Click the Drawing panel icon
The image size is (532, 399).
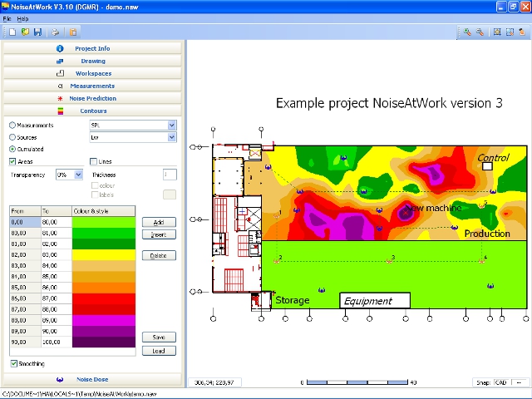point(60,61)
